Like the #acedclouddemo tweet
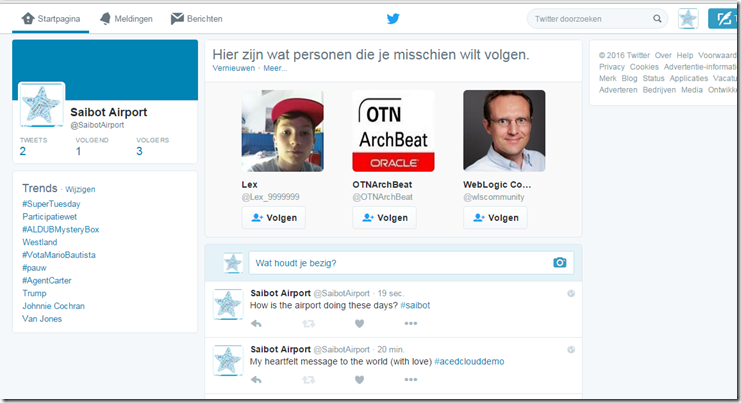741x403 pixels. point(359,380)
